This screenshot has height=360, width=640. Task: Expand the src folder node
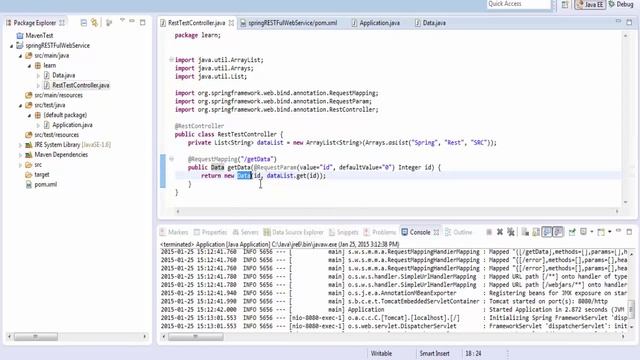(x=20, y=165)
